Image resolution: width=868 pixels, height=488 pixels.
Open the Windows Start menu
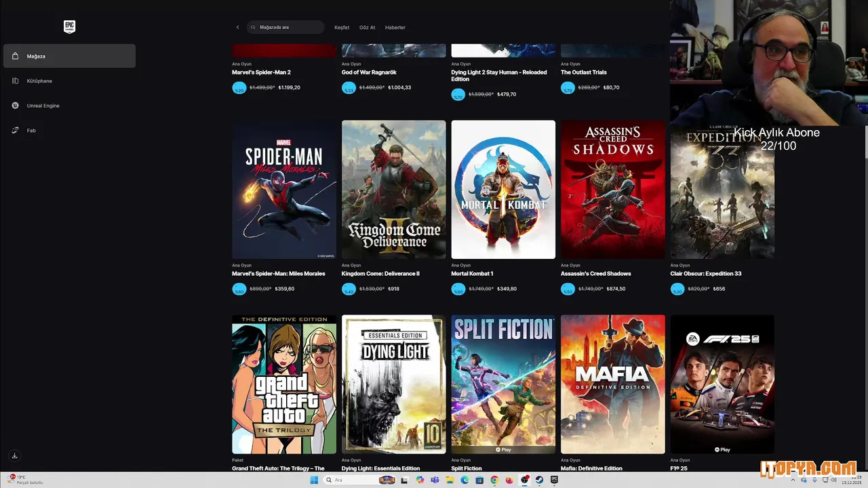(314, 480)
